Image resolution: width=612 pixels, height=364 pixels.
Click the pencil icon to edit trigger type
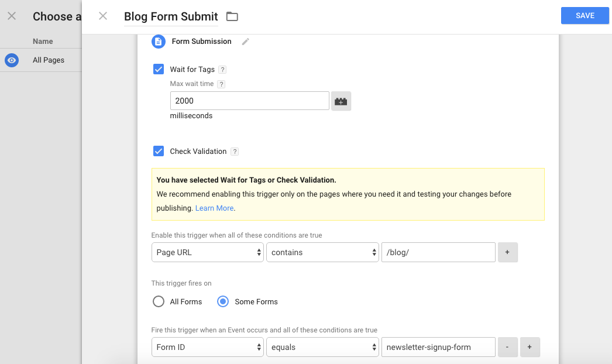tap(246, 42)
